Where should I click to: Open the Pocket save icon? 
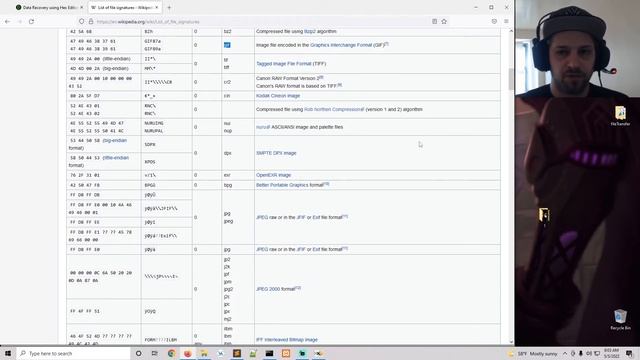coord(494,21)
